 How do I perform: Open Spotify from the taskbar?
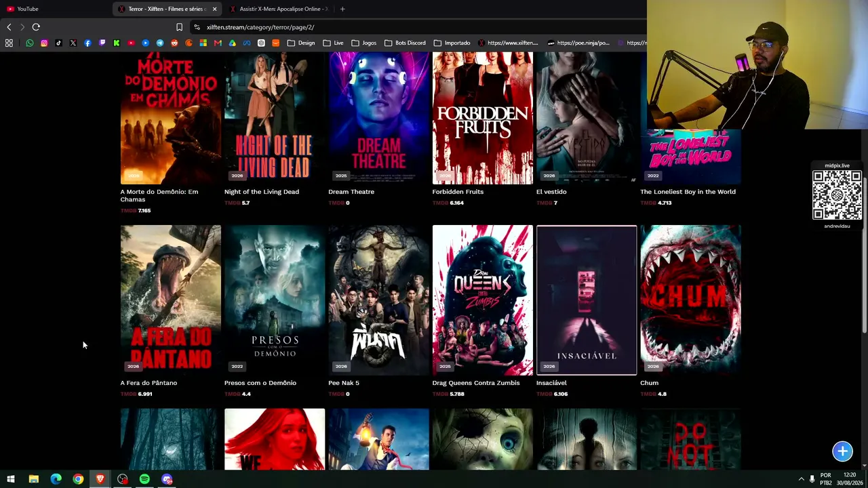[x=144, y=479]
